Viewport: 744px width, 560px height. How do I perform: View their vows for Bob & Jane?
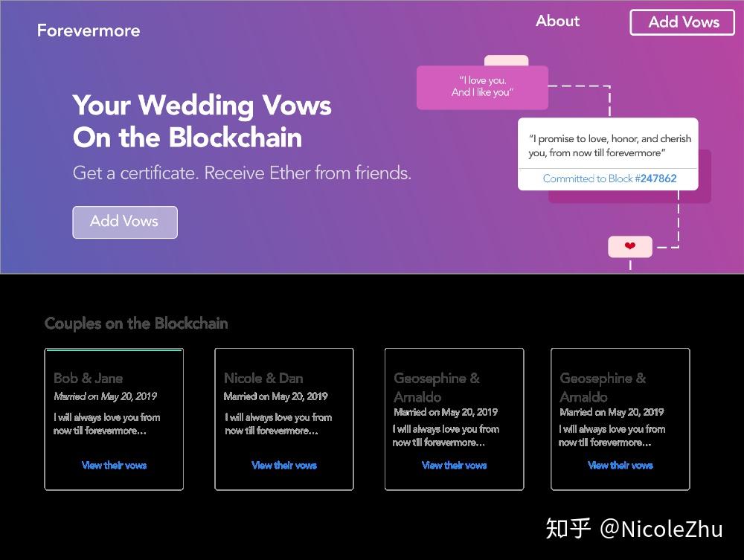tap(114, 466)
